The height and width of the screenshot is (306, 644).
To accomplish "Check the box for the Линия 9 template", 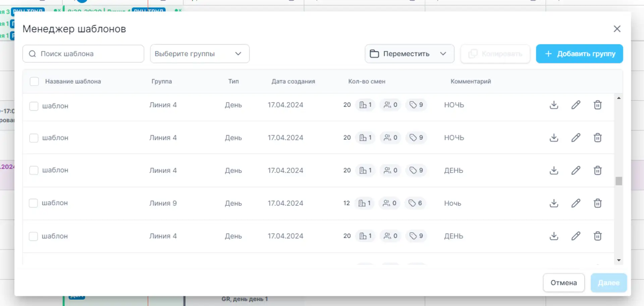I will tap(33, 203).
